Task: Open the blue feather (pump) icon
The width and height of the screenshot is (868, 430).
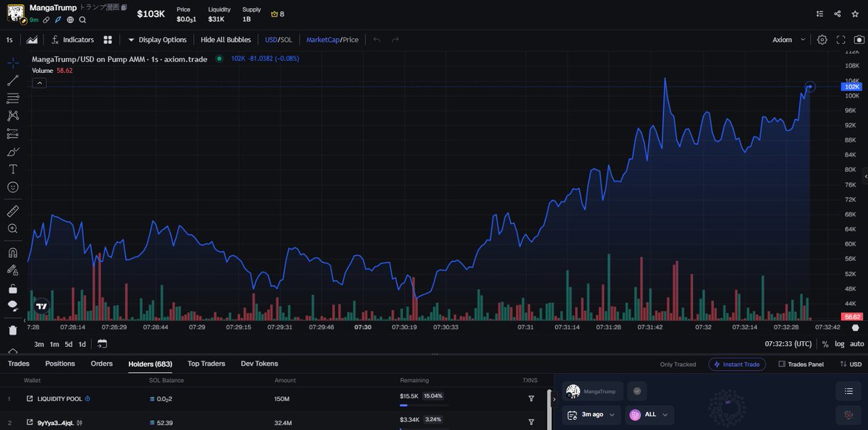Action: tap(58, 20)
